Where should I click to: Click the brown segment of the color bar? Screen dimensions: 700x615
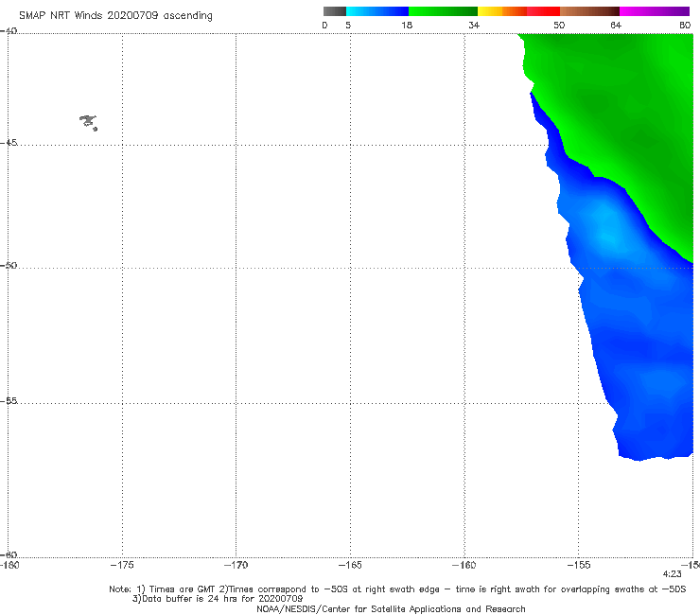tap(589, 11)
